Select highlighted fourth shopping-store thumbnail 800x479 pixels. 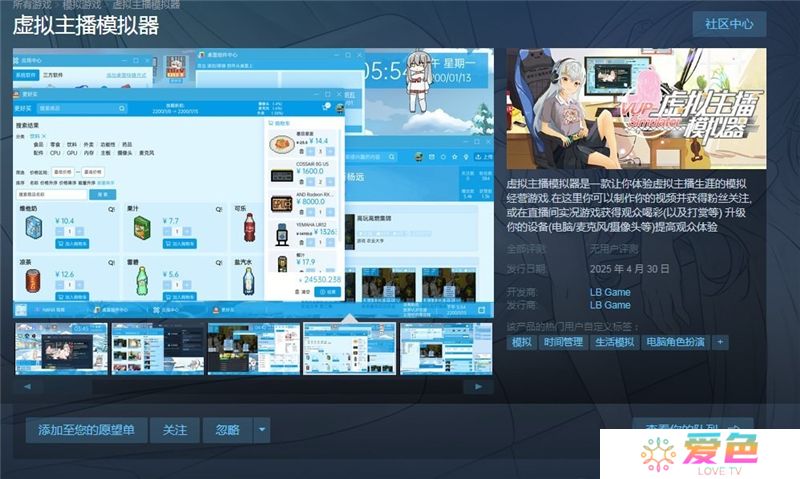click(x=349, y=348)
